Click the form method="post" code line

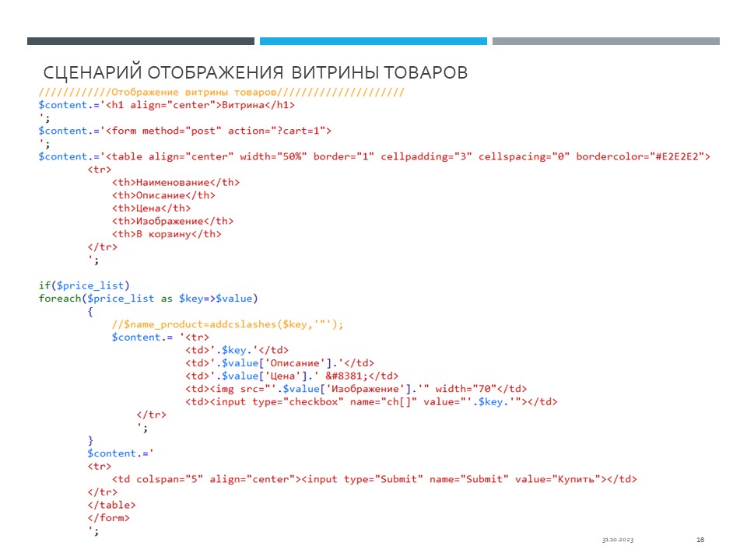[x=185, y=131]
